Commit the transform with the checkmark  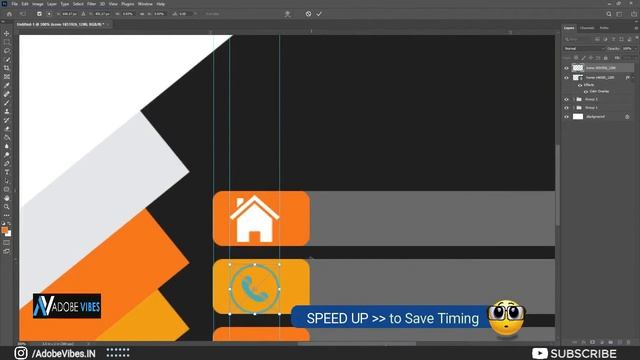click(319, 14)
